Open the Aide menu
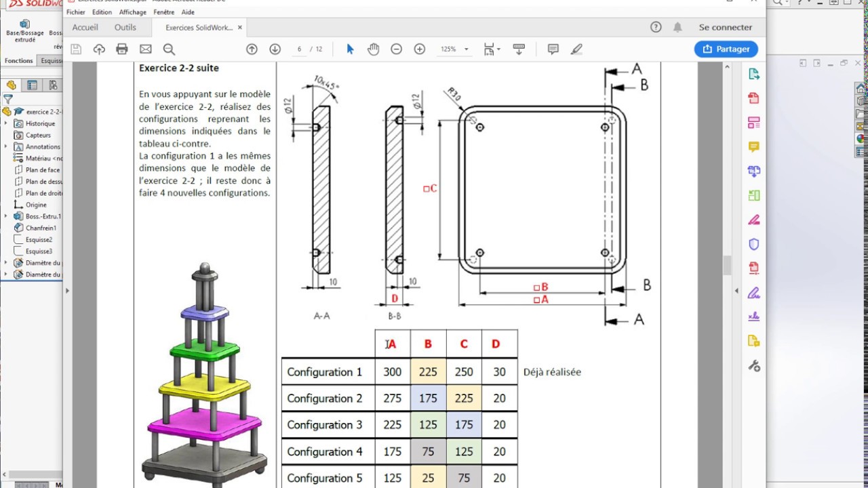 188,12
